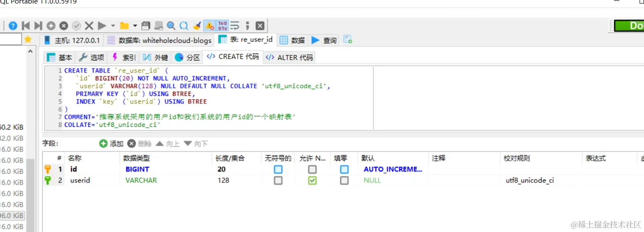Open VARCHAR datatype cell
This screenshot has width=644, height=232.
[x=165, y=180]
